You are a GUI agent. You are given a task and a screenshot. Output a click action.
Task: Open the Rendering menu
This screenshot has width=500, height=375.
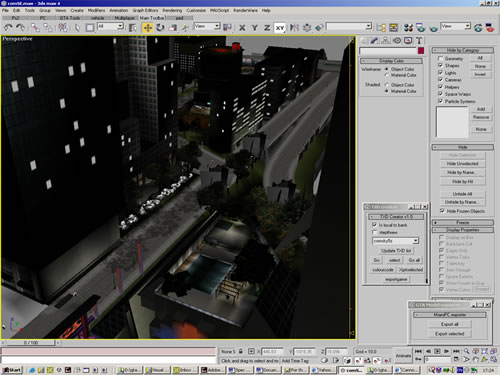[x=172, y=10]
